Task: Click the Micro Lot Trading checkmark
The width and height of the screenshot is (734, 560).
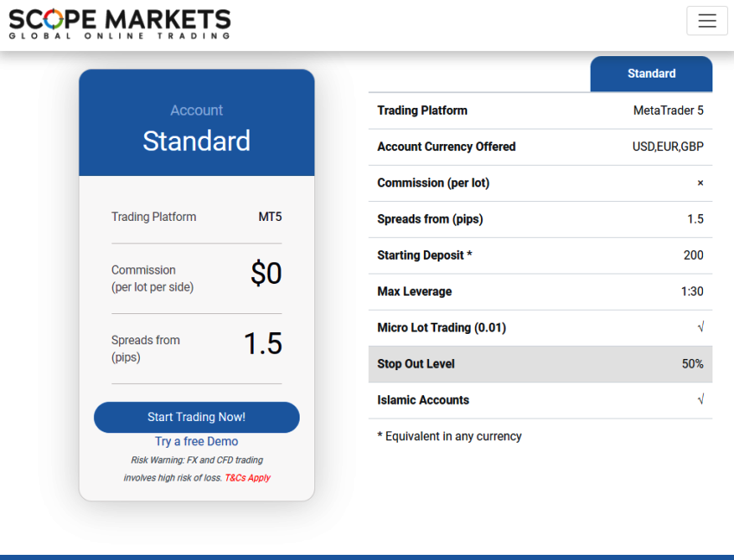Action: point(700,327)
